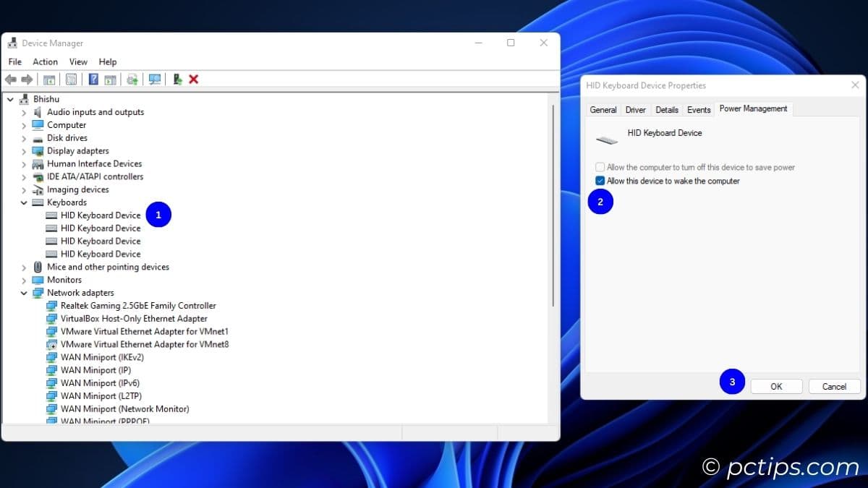Screen dimensions: 868x488
Task: Click the Help toolbar icon
Action: (x=93, y=80)
